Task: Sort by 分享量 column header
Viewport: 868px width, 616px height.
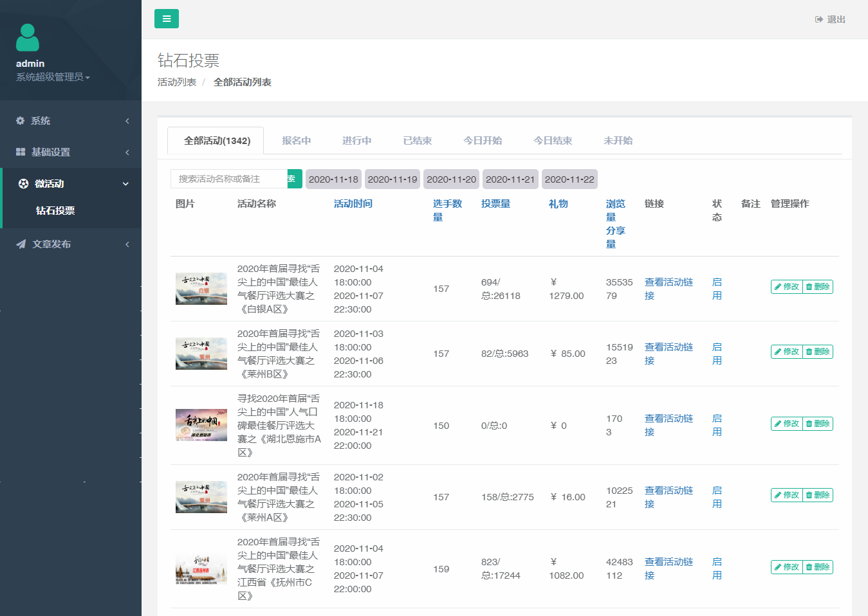Action: [615, 237]
